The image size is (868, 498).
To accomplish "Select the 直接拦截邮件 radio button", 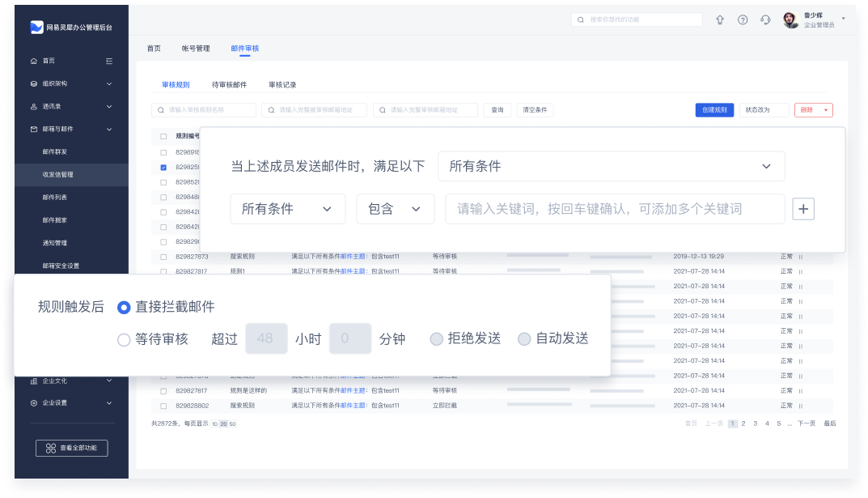I will coord(124,308).
